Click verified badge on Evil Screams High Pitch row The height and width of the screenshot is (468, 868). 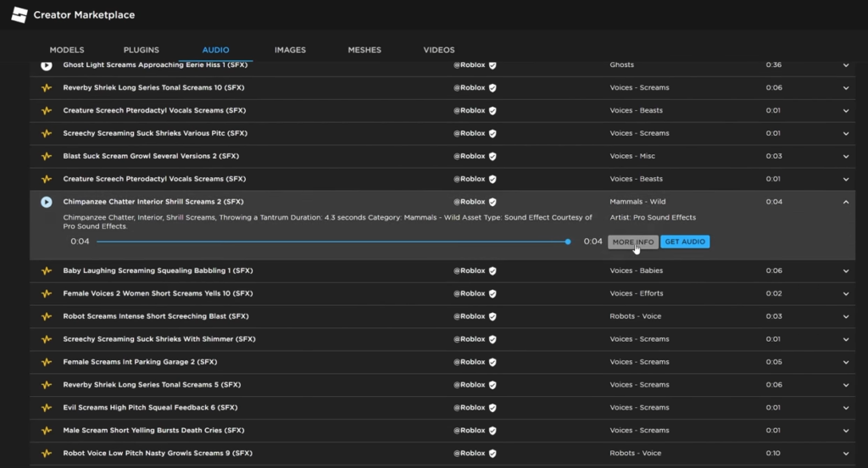coord(492,408)
